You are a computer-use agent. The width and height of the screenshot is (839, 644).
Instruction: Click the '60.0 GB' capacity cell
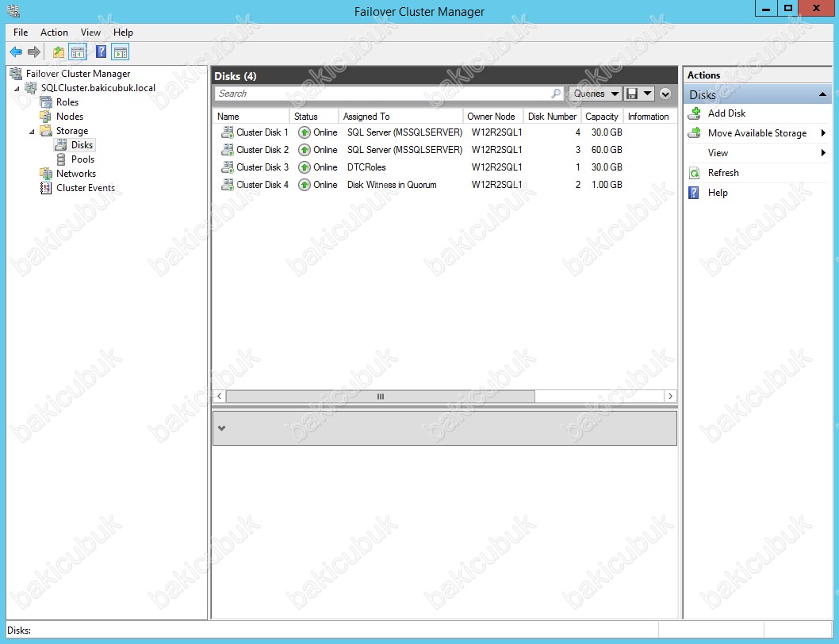coord(607,149)
